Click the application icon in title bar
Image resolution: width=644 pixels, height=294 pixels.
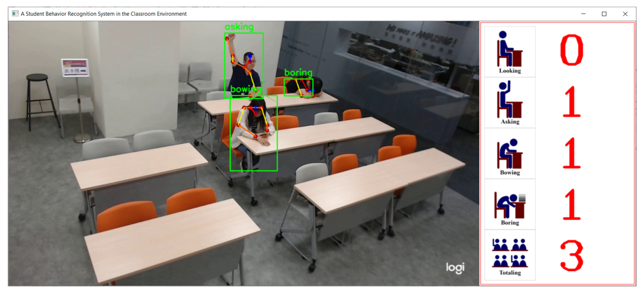click(15, 14)
